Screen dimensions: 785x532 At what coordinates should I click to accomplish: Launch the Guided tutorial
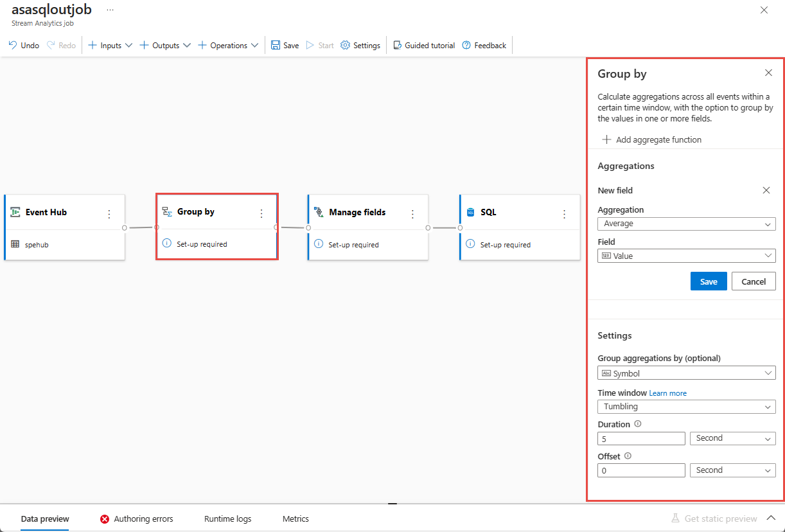click(x=424, y=45)
